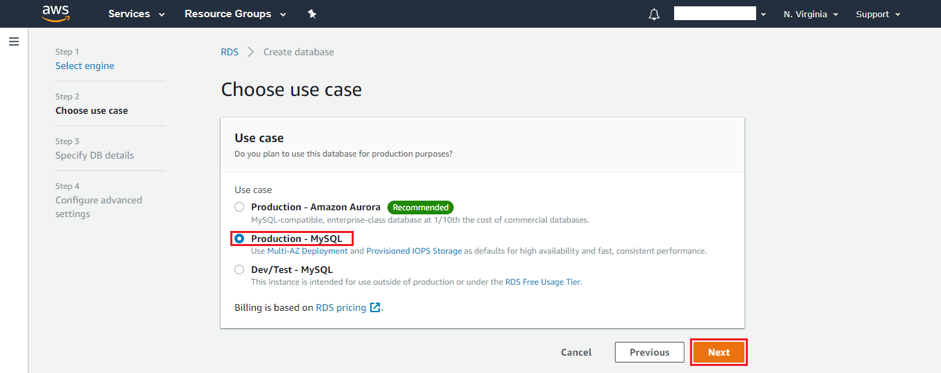This screenshot has width=941, height=373.
Task: Open the account name dropdown
Action: click(x=720, y=14)
